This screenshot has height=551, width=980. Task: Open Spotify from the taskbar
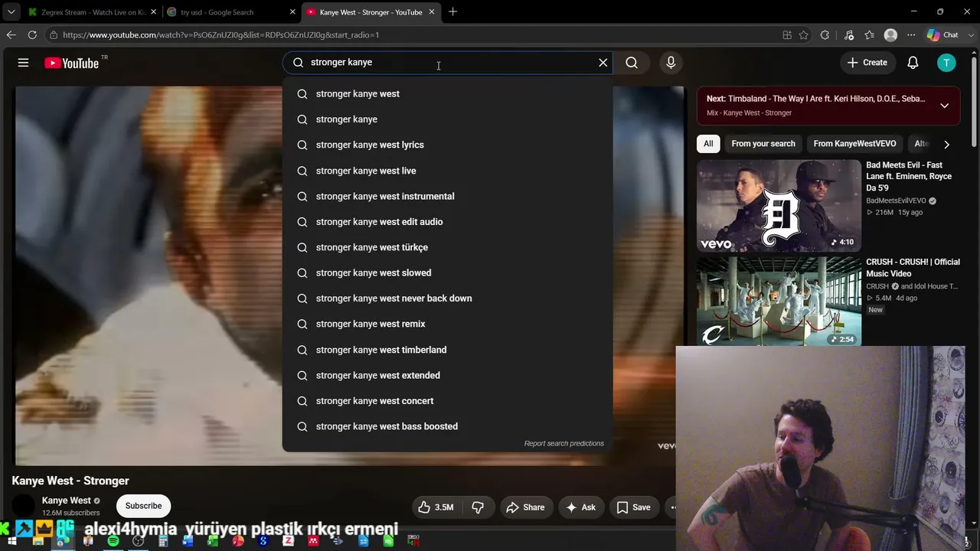click(x=113, y=541)
